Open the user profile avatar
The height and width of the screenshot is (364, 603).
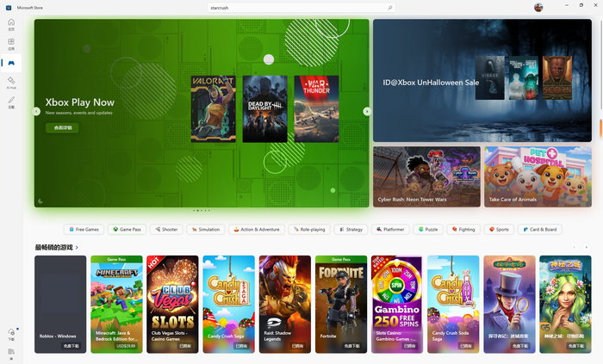coord(538,7)
